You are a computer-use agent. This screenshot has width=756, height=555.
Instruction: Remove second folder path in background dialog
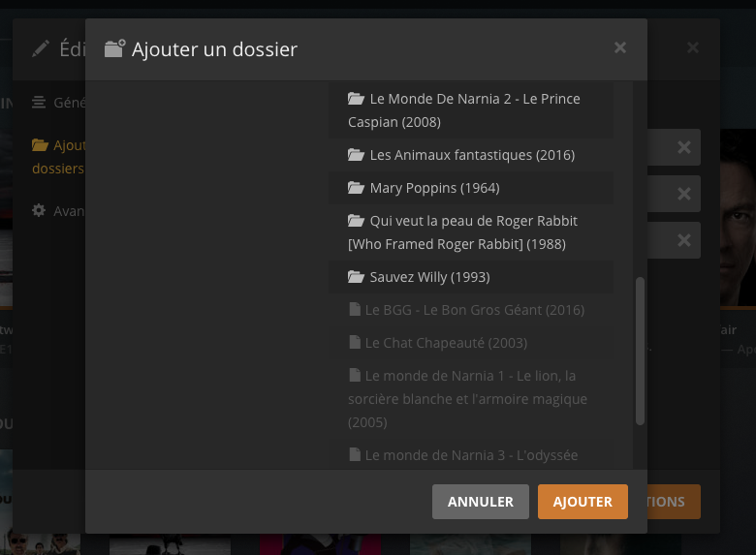click(x=683, y=194)
